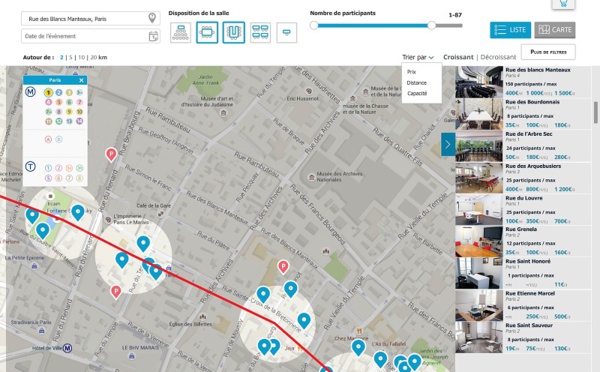Click parking marker near Rue Beaubourg

tap(111, 155)
